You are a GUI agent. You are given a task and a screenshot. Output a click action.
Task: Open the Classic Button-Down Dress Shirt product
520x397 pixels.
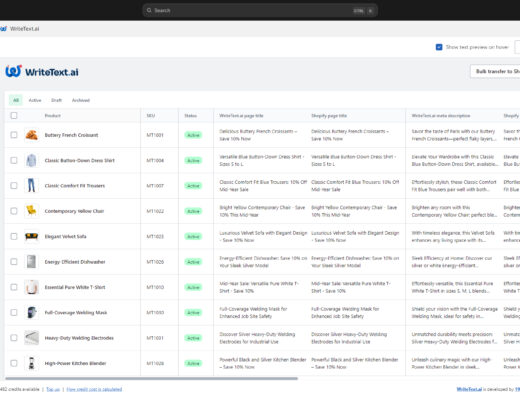click(80, 160)
